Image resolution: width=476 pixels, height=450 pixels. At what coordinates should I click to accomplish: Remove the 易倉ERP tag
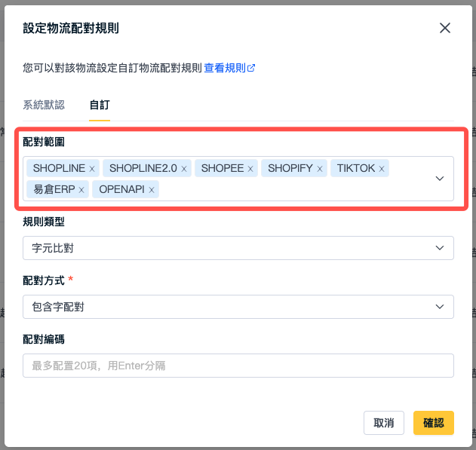[81, 190]
